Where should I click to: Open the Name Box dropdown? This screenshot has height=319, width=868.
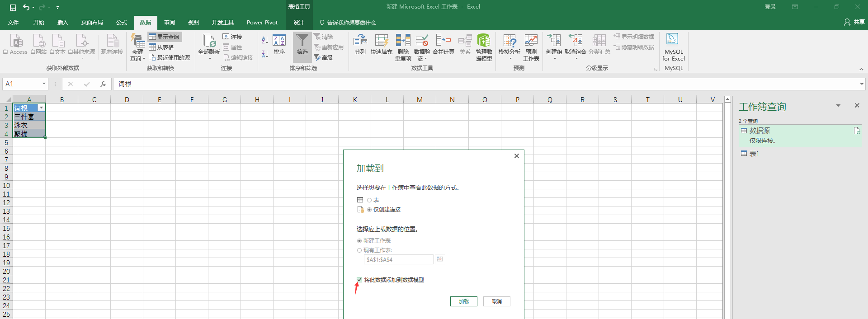[44, 84]
